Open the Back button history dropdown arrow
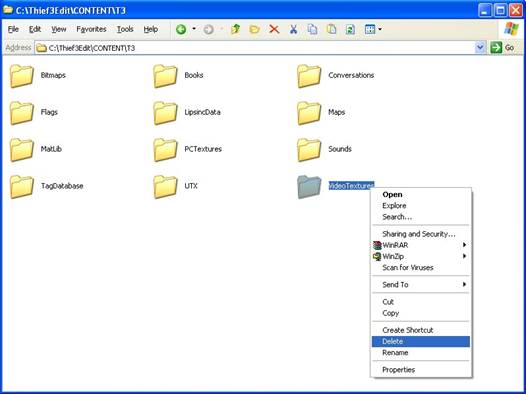 194,29
